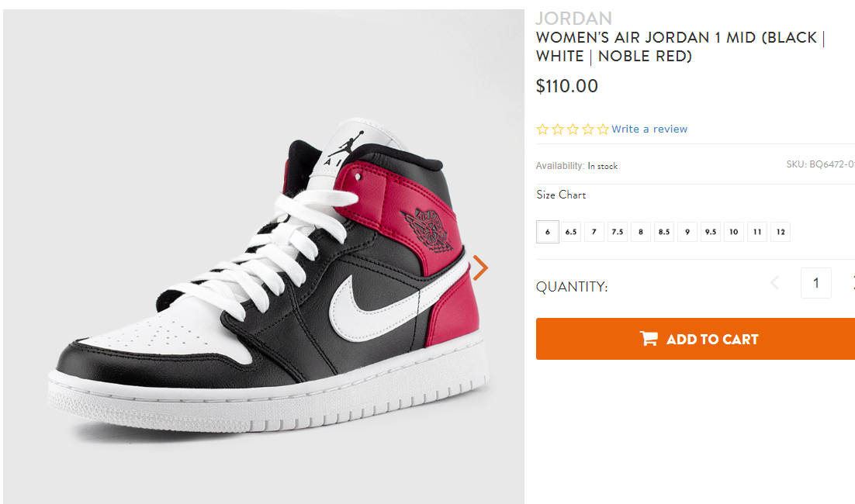Viewport: 855px width, 504px height.
Task: Select shoe size 6
Action: pyautogui.click(x=548, y=232)
